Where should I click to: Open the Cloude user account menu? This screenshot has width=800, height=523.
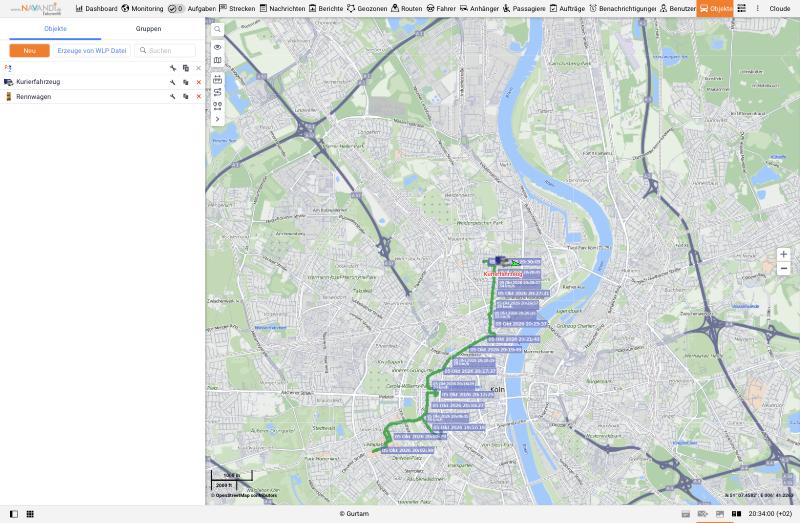(780, 9)
